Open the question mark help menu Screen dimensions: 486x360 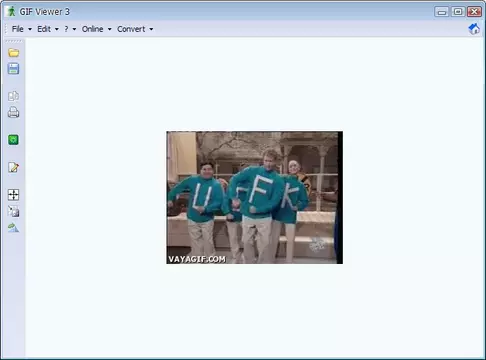pyautogui.click(x=66, y=29)
